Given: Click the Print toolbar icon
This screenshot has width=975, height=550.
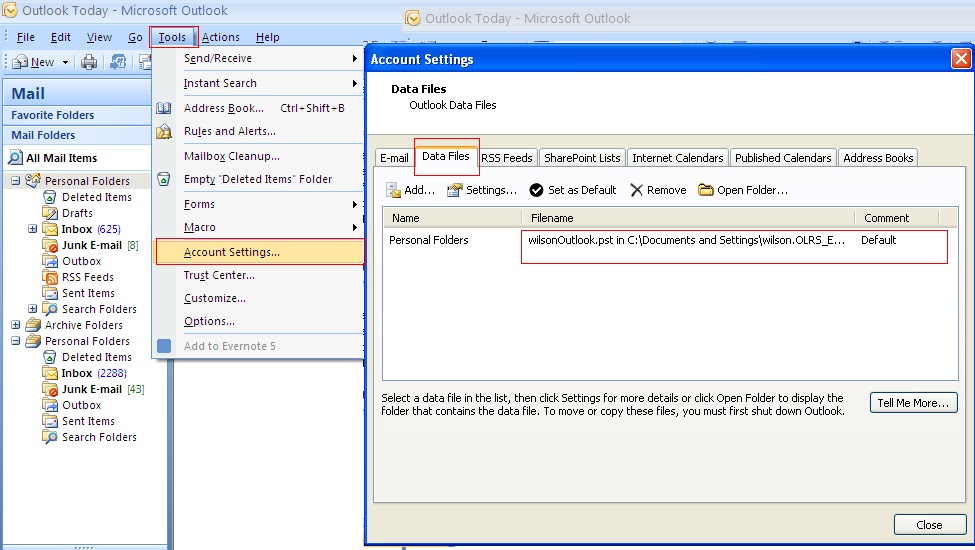Looking at the screenshot, I should pos(89,62).
